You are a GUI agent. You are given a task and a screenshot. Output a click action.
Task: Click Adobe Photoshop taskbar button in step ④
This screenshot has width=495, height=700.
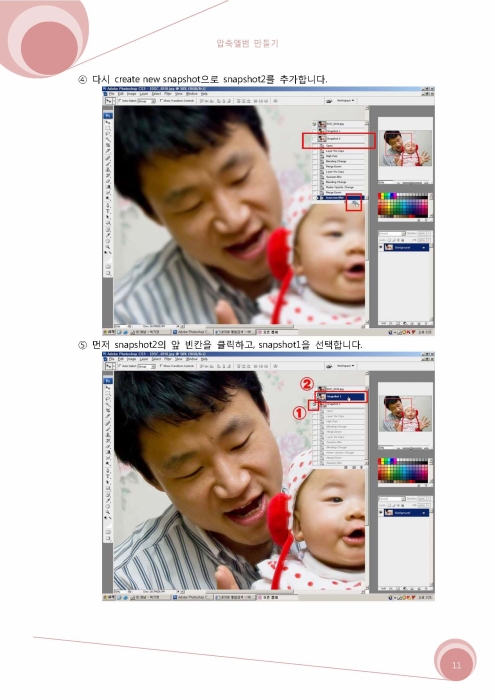[x=192, y=332]
